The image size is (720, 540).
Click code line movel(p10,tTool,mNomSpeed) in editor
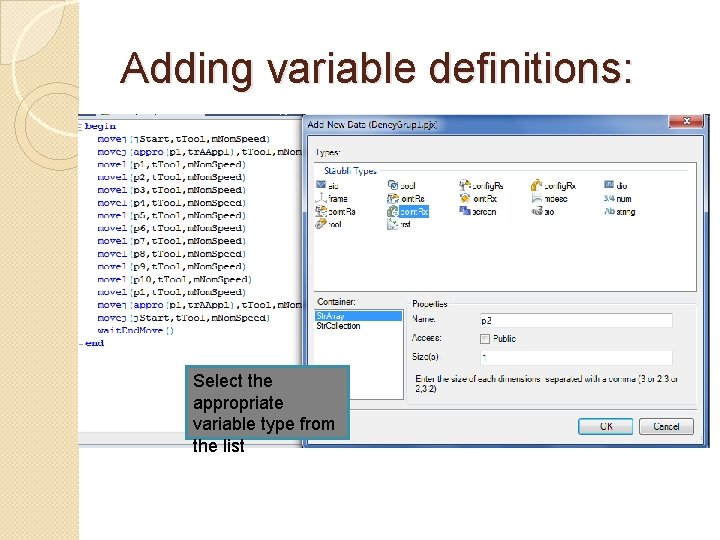pos(174,279)
